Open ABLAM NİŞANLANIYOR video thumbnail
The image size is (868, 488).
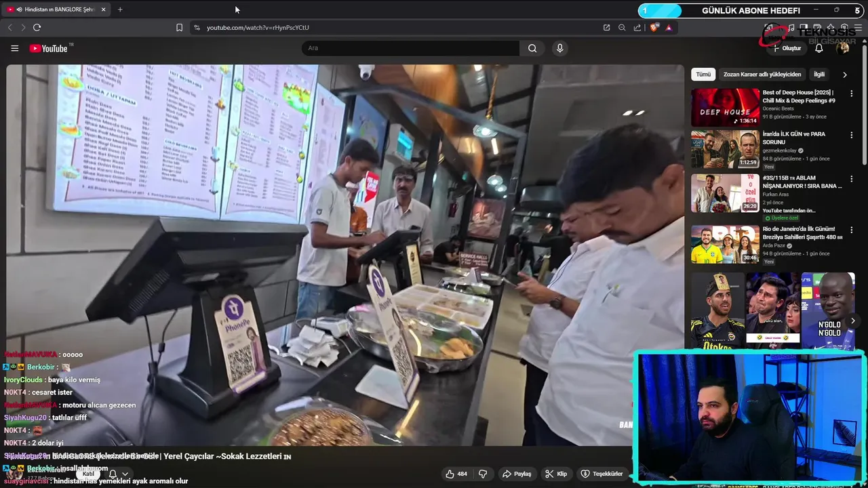(x=725, y=193)
